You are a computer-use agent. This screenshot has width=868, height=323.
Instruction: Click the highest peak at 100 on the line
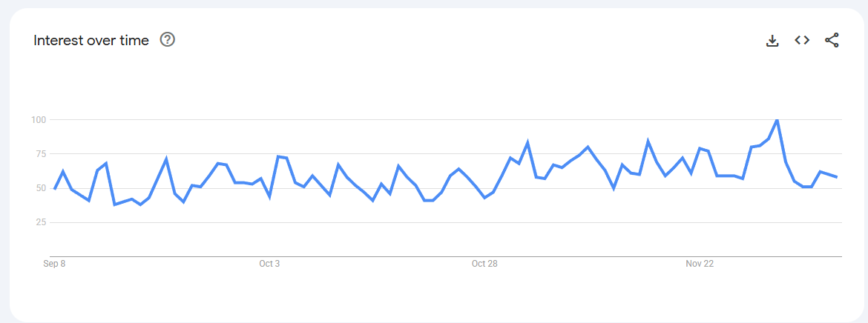pyautogui.click(x=777, y=119)
